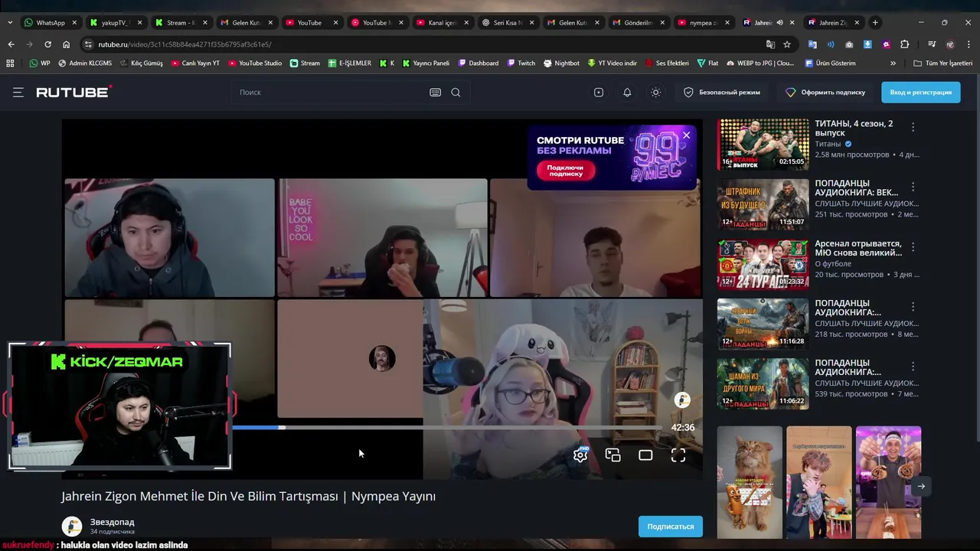Open the browser home page
The height and width of the screenshot is (551, 980).
66,44
